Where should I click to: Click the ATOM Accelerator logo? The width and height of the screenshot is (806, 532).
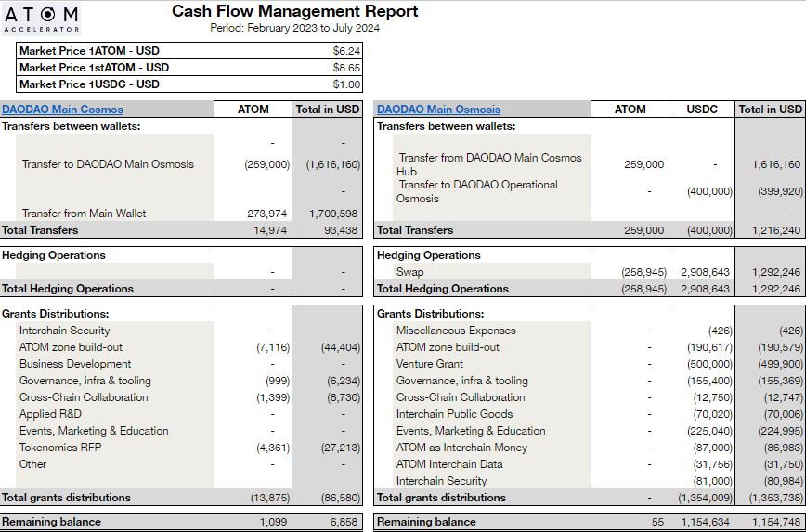pos(42,19)
